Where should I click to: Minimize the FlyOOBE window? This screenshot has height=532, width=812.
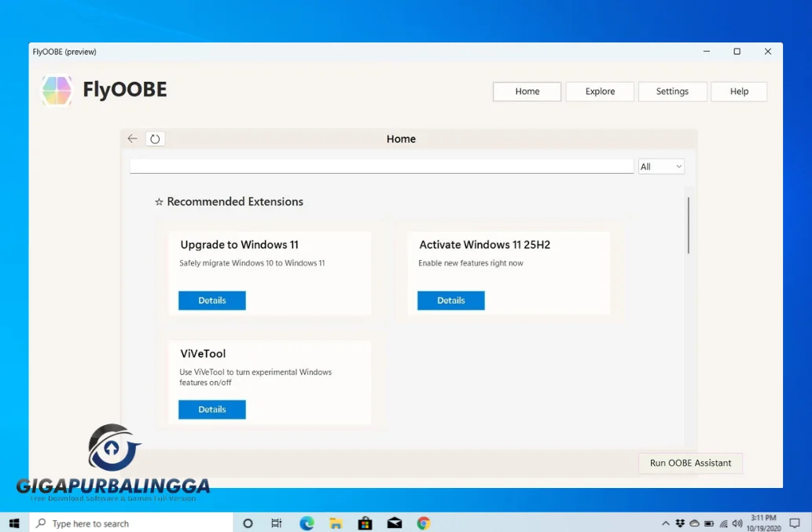point(707,51)
